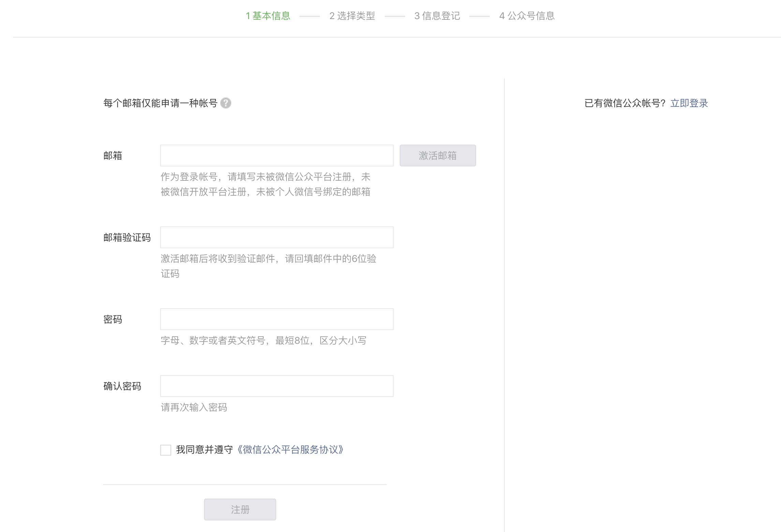
Task: Click the 邮箱验证码 field label
Action: (x=127, y=237)
